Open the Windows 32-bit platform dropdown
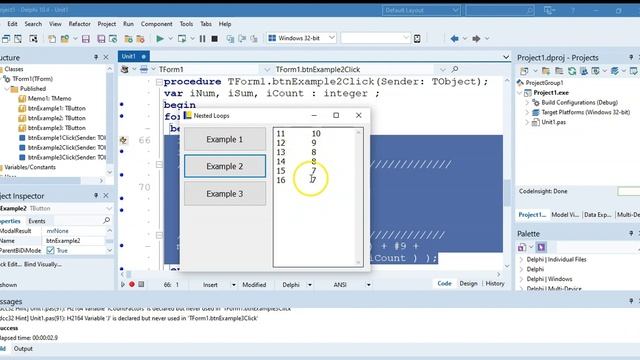 331,38
